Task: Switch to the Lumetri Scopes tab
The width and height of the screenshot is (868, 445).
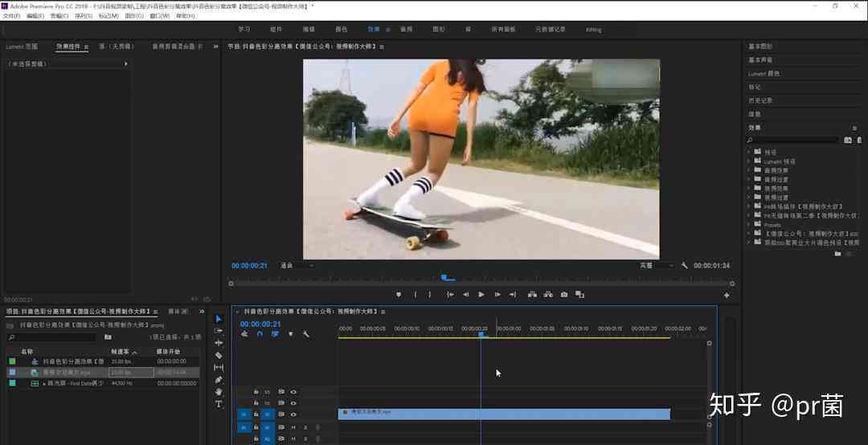Action: tap(23, 47)
